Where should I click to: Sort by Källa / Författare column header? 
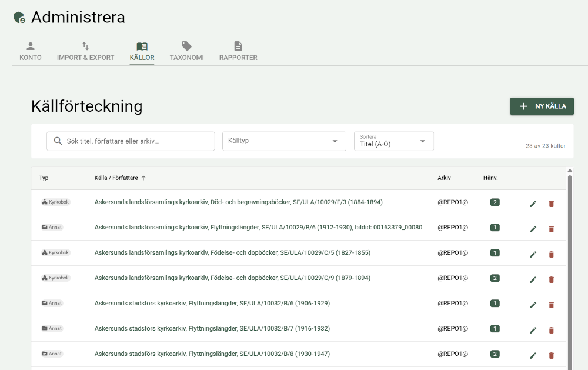[x=120, y=178]
